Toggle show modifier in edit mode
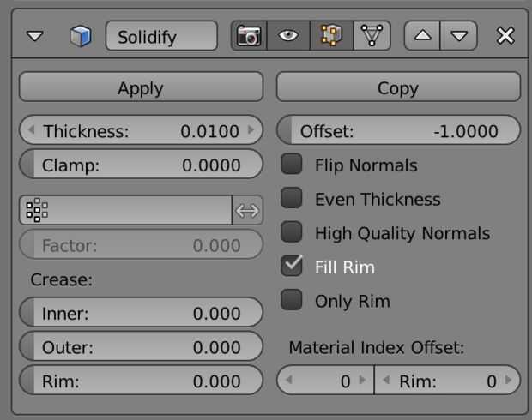532x420 pixels. [x=330, y=37]
